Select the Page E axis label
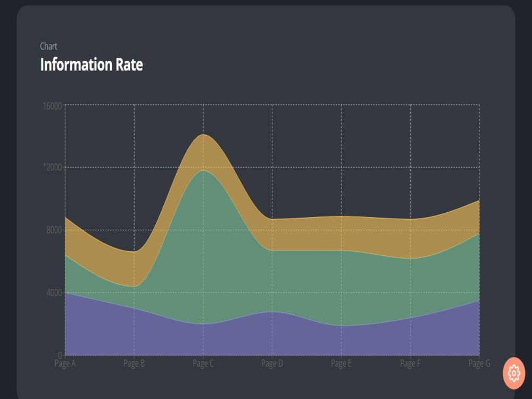Image resolution: width=532 pixels, height=399 pixels. 342,363
